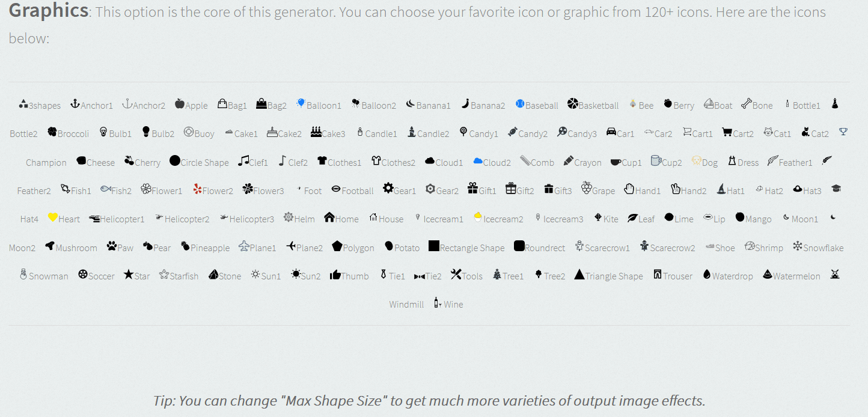Click the yellow Dog icon
Viewport: 868px width, 417px height.
(696, 161)
